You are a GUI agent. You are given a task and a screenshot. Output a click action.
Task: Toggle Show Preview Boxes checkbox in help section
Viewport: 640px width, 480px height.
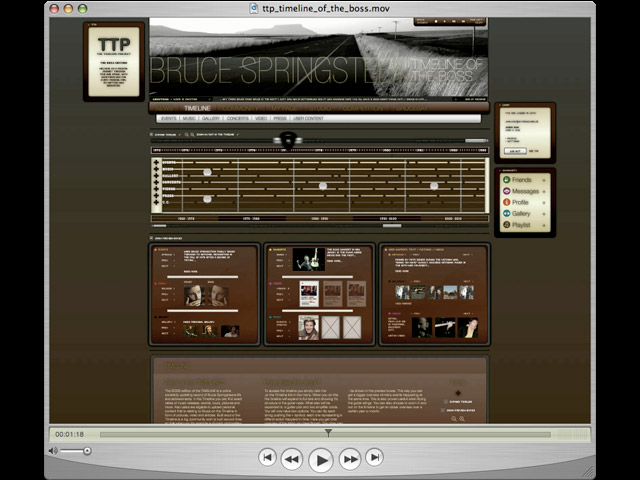[443, 410]
